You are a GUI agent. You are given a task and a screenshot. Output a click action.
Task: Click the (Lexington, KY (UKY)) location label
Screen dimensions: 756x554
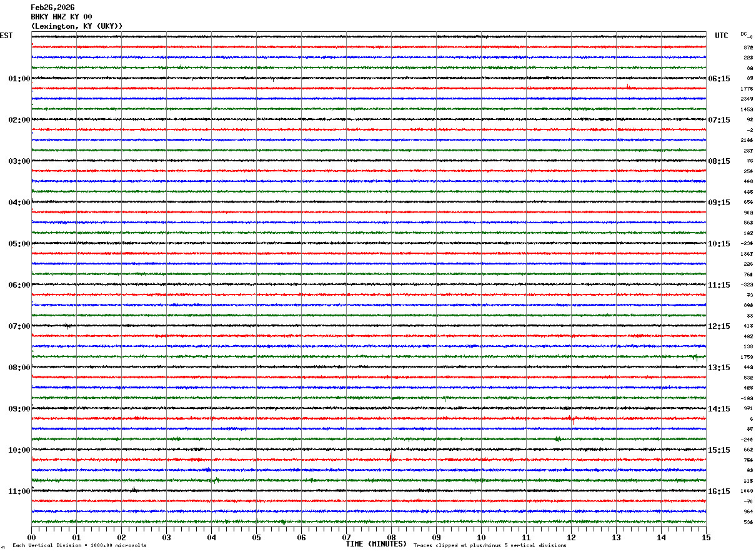pyautogui.click(x=77, y=26)
